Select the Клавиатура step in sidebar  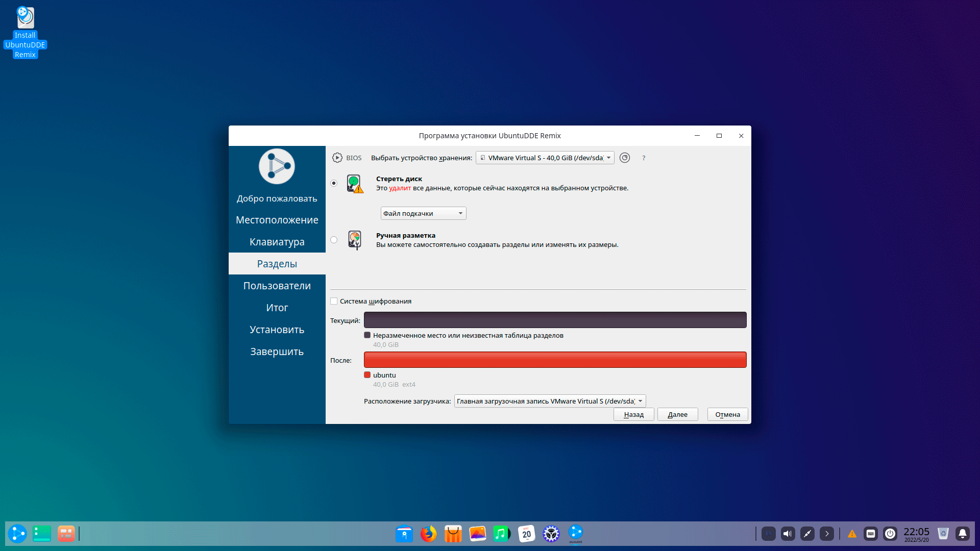point(277,242)
